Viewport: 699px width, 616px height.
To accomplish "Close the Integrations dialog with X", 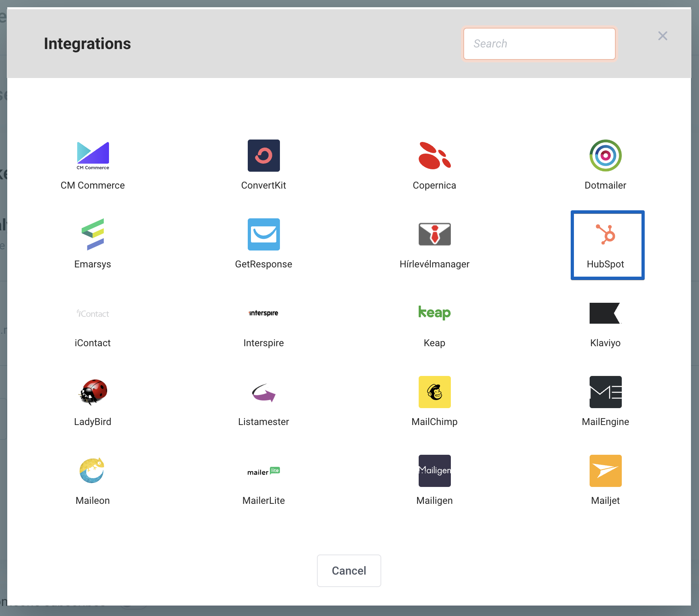I will (x=663, y=36).
